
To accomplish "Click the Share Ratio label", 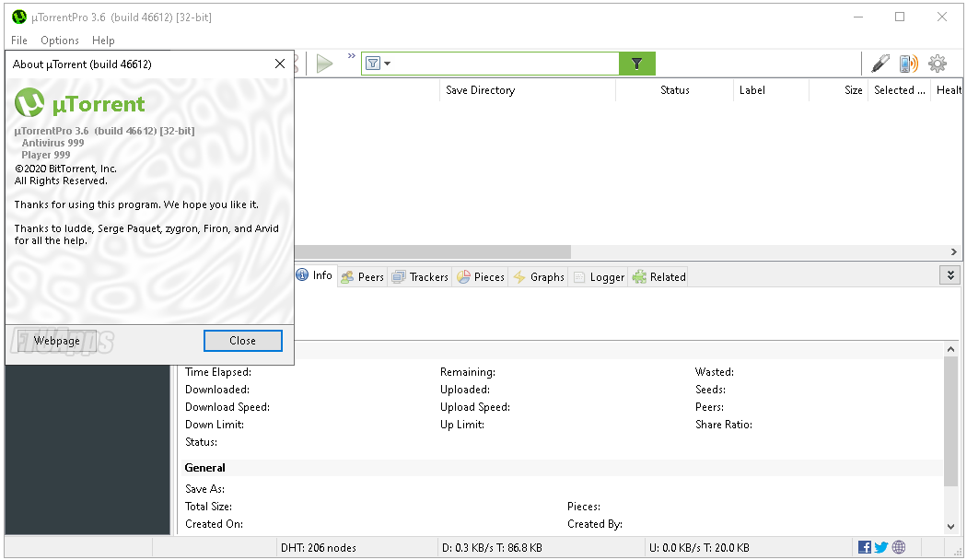I will [x=723, y=425].
